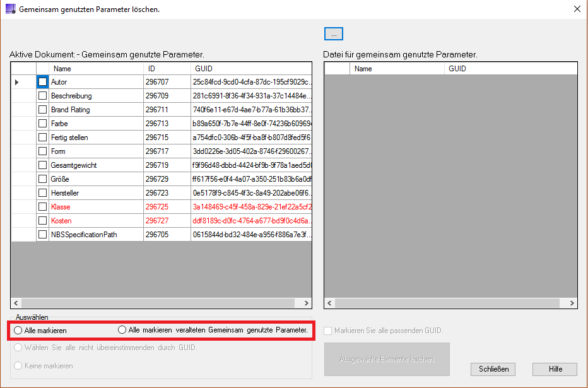Click the left table horizontal scrollbar thumb

point(158,303)
